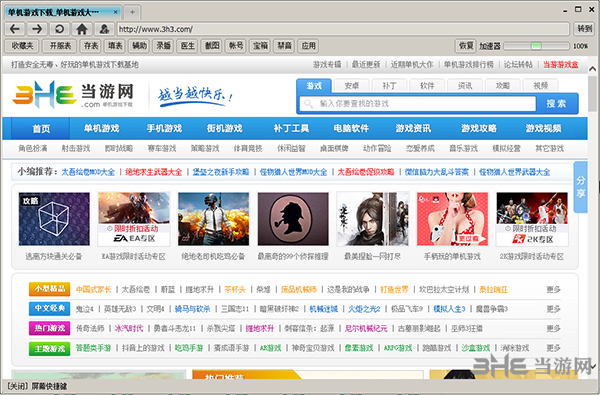The height and width of the screenshot is (395, 600).
Task: Open the 角色扮演 category link
Action: (33, 149)
